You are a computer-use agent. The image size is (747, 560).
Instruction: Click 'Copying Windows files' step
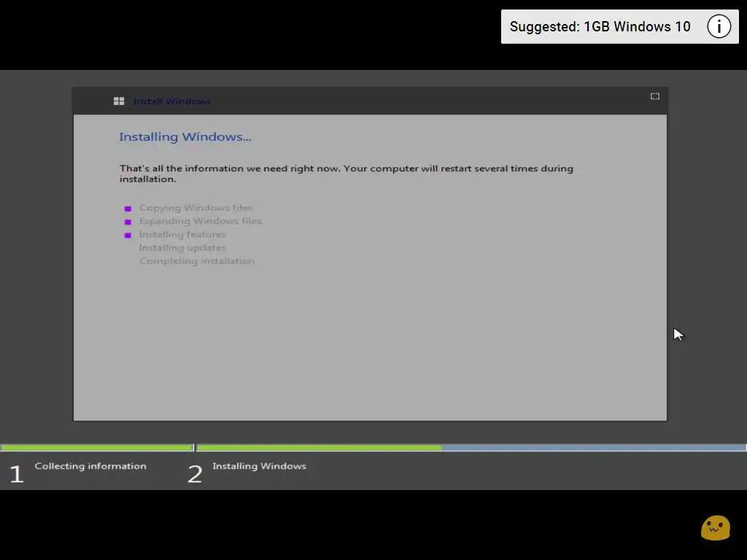(196, 208)
